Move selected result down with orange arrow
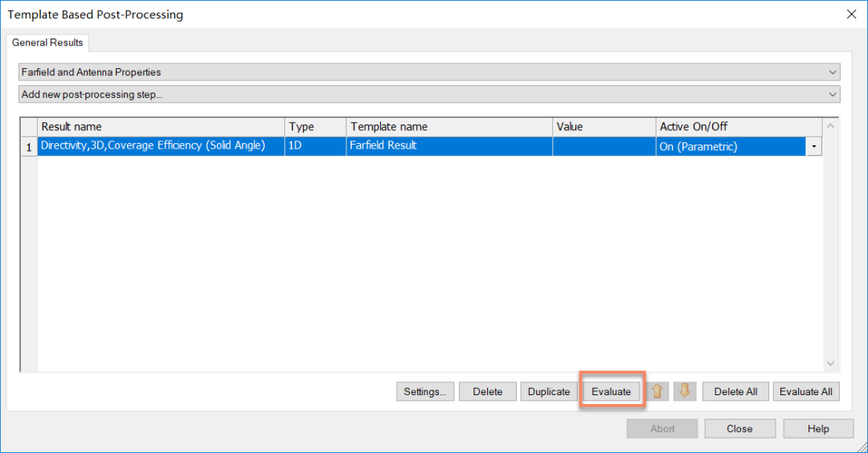This screenshot has width=868, height=453. pyautogui.click(x=685, y=391)
